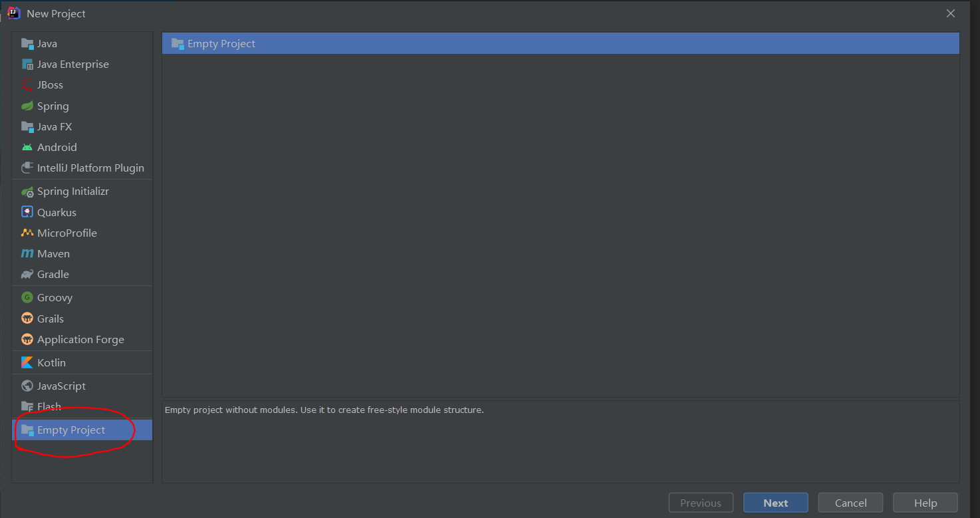Screen dimensions: 980x518
Task: Choose Java FX project type
Action: coord(82,127)
